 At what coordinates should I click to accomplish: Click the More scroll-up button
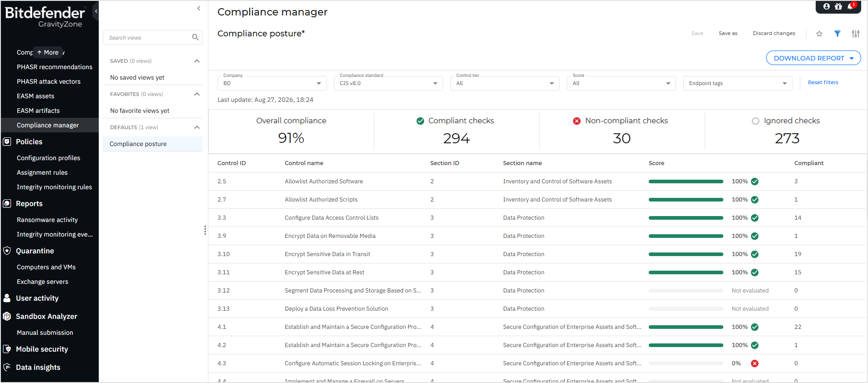[x=48, y=52]
